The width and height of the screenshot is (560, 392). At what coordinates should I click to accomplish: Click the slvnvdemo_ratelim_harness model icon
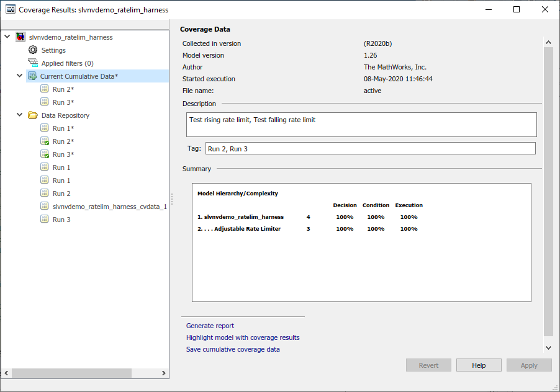[20, 37]
